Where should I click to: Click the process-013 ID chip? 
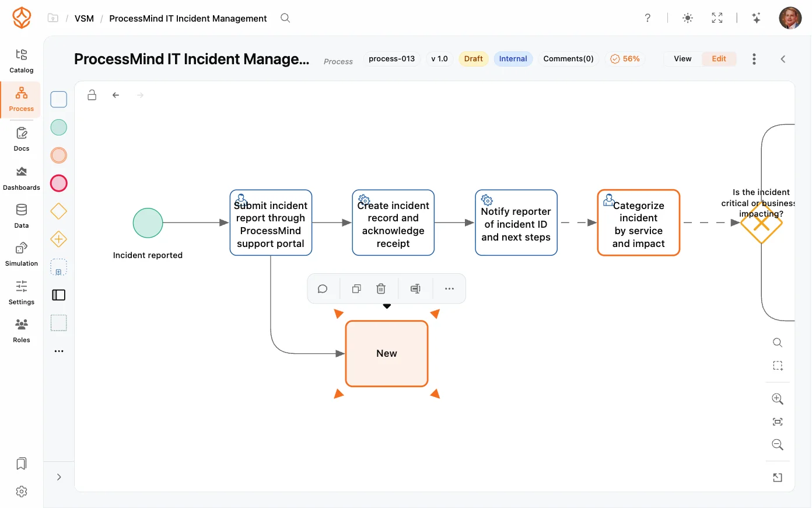[392, 59]
